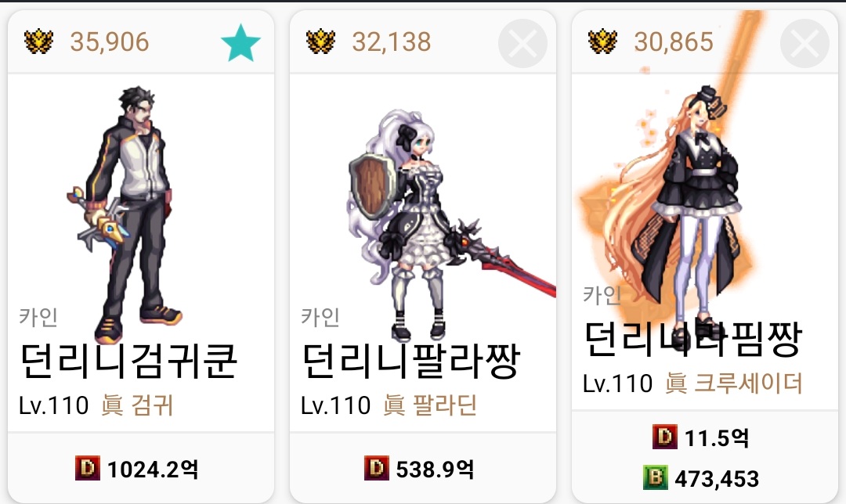This screenshot has height=504, width=846.
Task: Open character name 던리니팔라짱
Action: point(410,362)
